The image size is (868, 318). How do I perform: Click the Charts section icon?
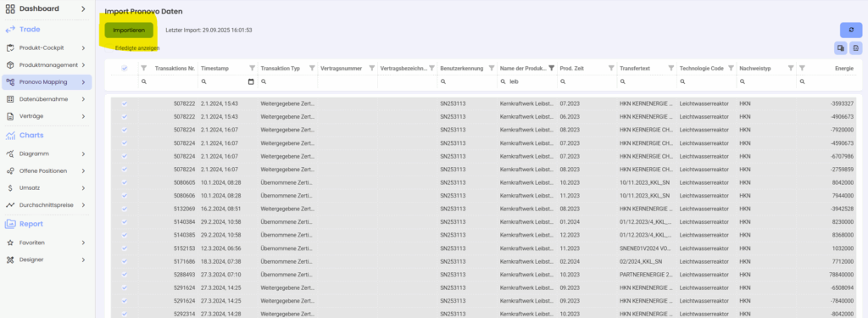point(10,135)
